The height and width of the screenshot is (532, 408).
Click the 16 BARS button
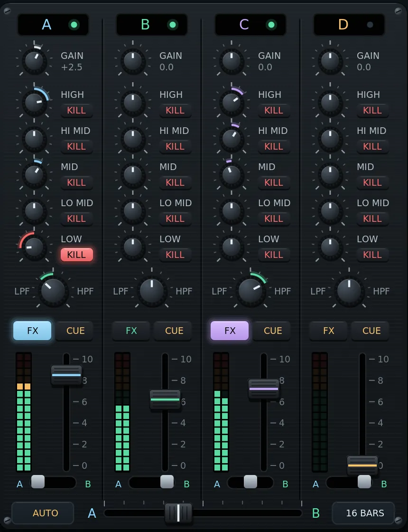[x=363, y=513]
